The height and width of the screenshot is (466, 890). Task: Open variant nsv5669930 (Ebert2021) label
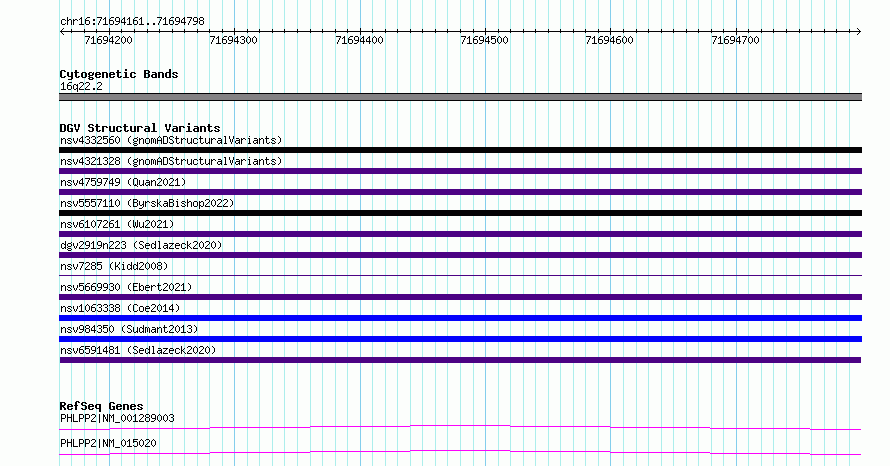(x=126, y=287)
